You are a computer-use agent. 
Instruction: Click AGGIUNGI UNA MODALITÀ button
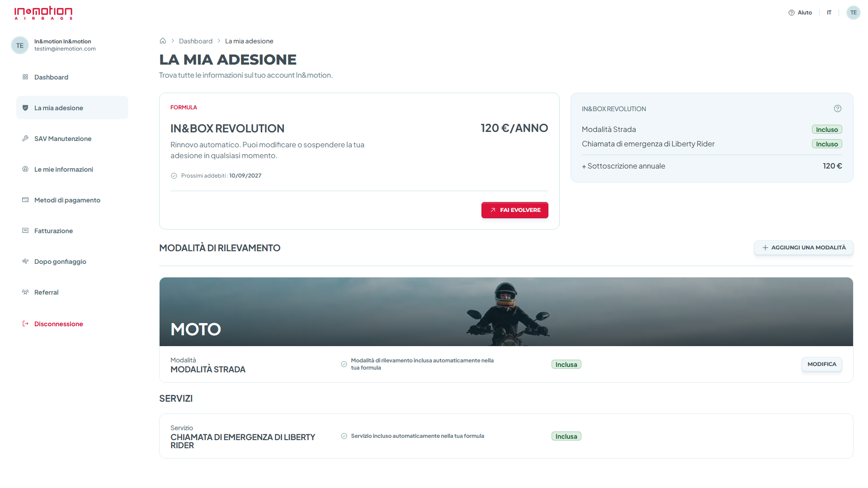804,248
